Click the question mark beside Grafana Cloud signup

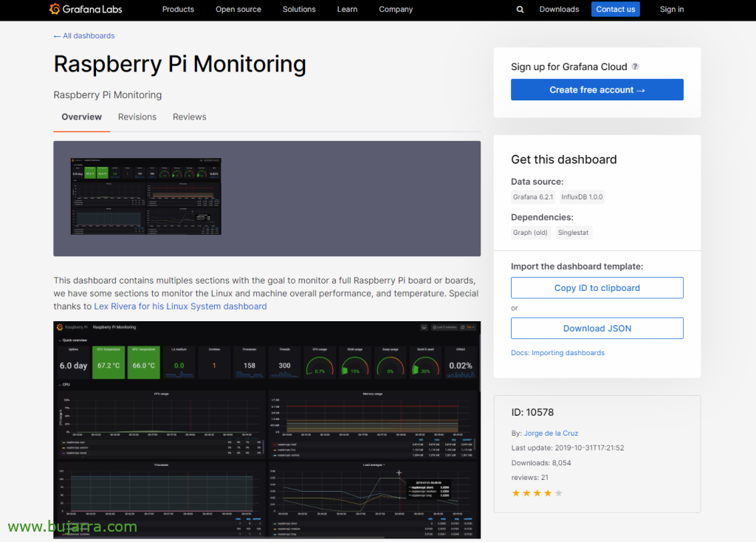tap(635, 66)
